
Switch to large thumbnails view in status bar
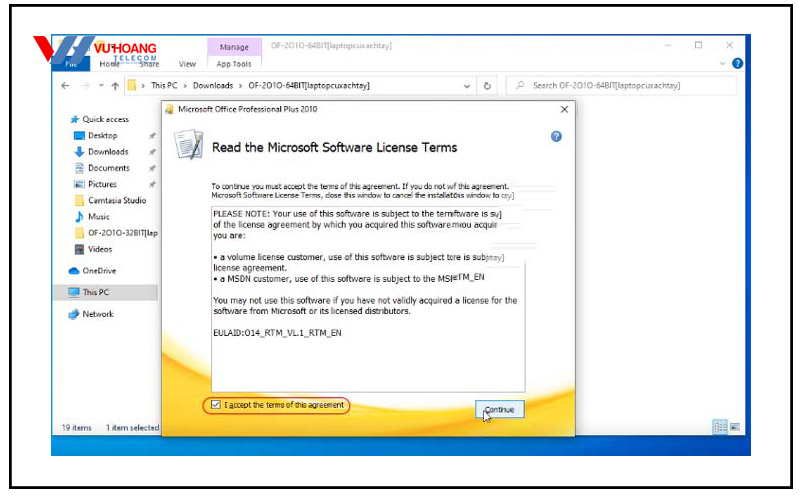coord(734,427)
